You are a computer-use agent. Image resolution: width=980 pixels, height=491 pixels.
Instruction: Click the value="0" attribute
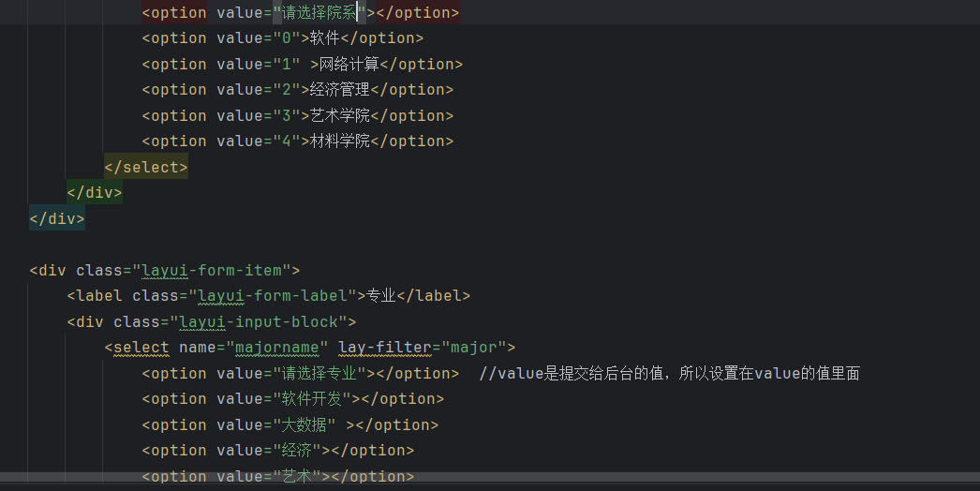259,38
